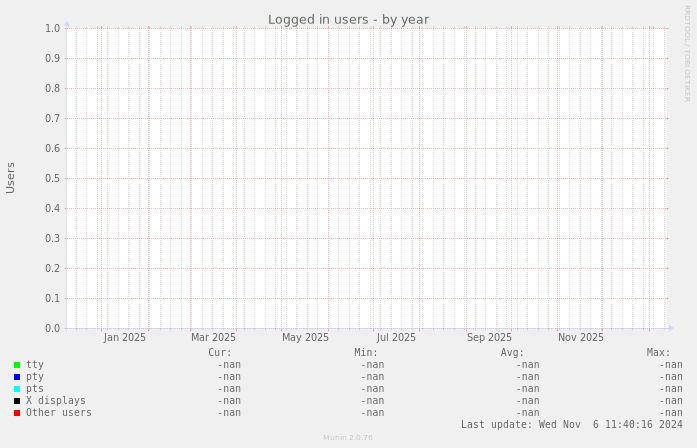Click the "Avg:" column header
This screenshot has width=697, height=448.
coord(512,353)
